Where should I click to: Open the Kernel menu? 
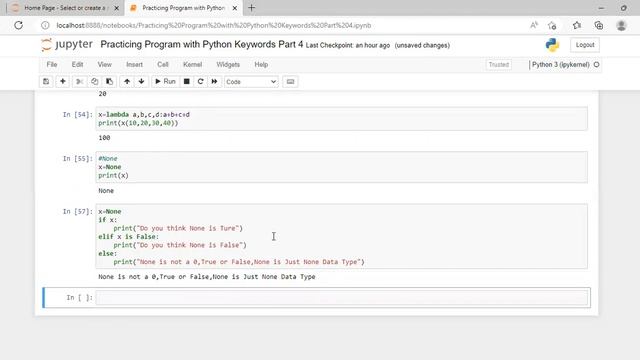coord(192,64)
